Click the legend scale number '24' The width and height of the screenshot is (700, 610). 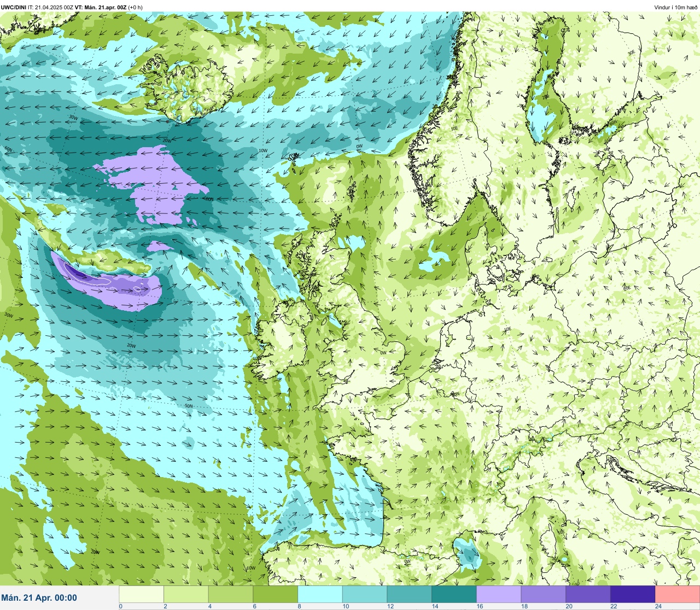pyautogui.click(x=658, y=606)
